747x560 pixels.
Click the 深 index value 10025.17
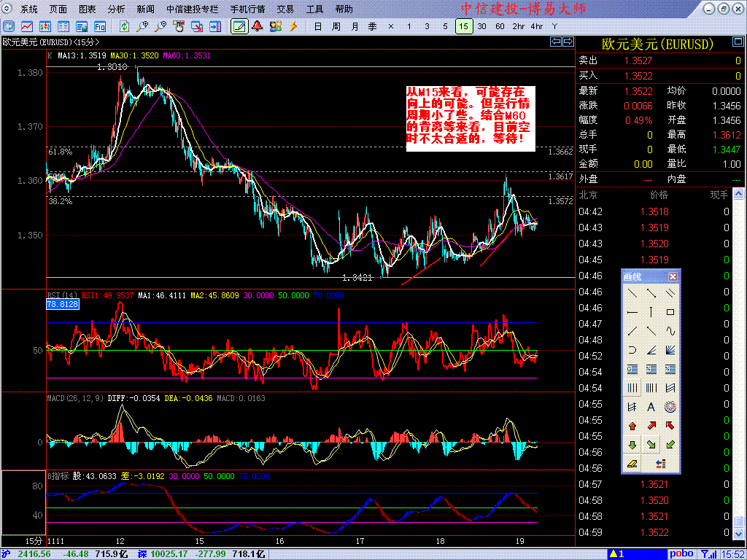169,554
